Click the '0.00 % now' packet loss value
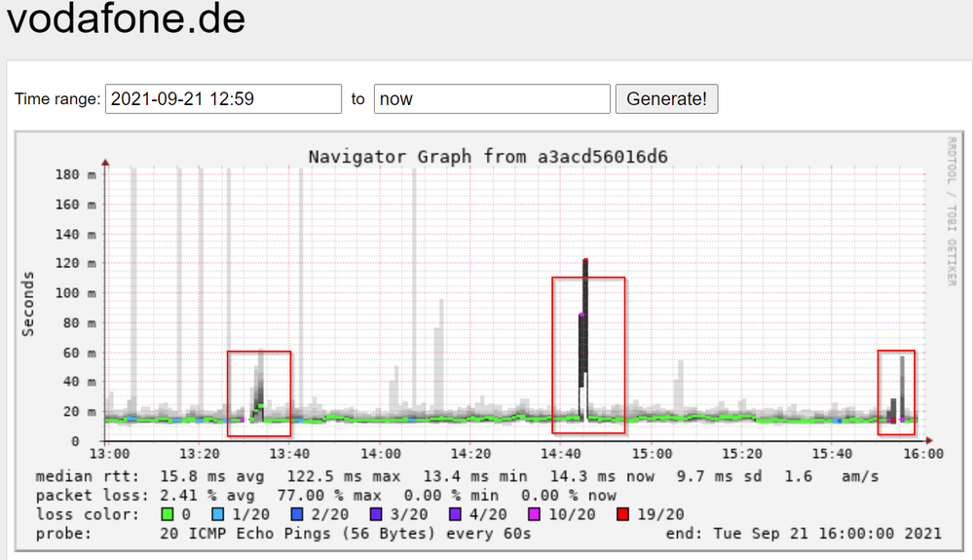Screen dimensions: 973x560 (569, 496)
